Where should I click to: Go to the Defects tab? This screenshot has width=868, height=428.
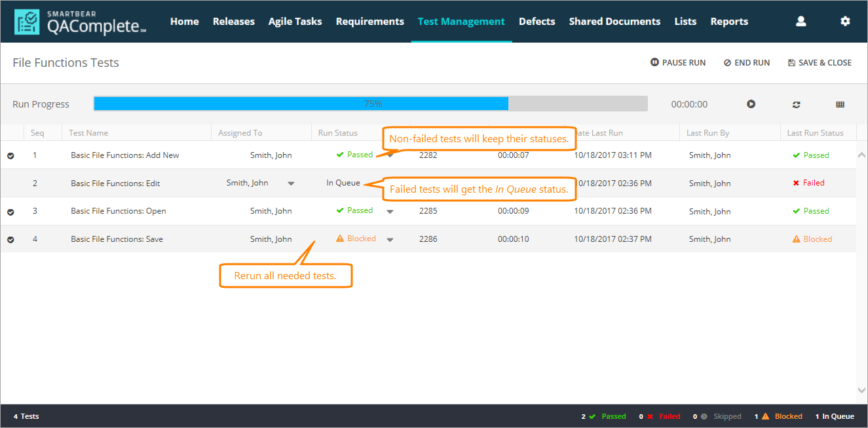[x=537, y=22]
